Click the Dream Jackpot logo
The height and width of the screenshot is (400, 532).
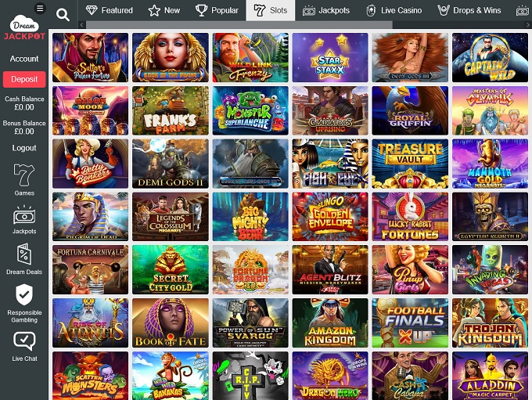(24, 27)
